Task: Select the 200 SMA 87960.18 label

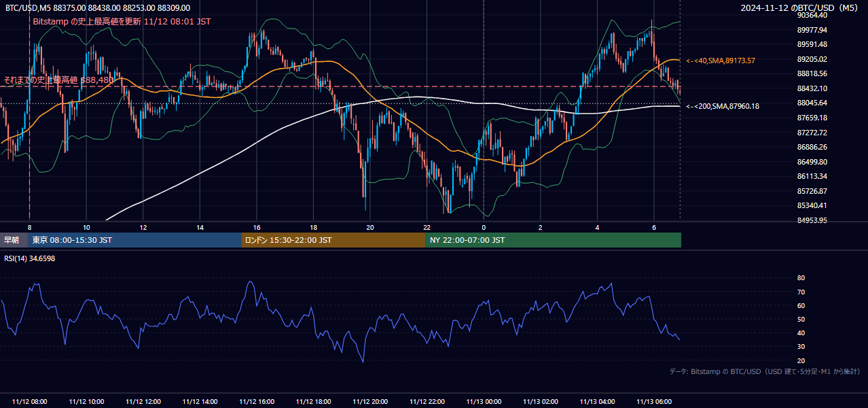Action: pyautogui.click(x=722, y=106)
